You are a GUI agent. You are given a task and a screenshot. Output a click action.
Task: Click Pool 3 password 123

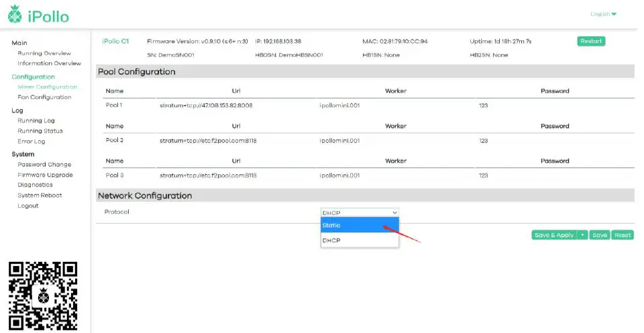point(484,175)
